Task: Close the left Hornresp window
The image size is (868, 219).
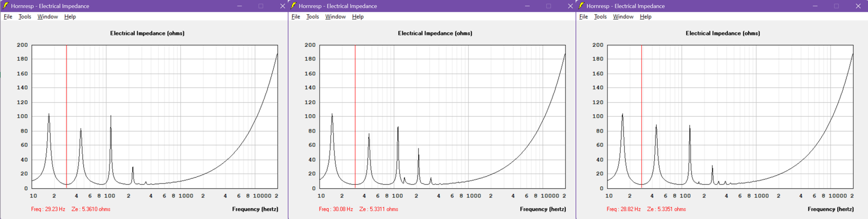Action: tap(282, 6)
